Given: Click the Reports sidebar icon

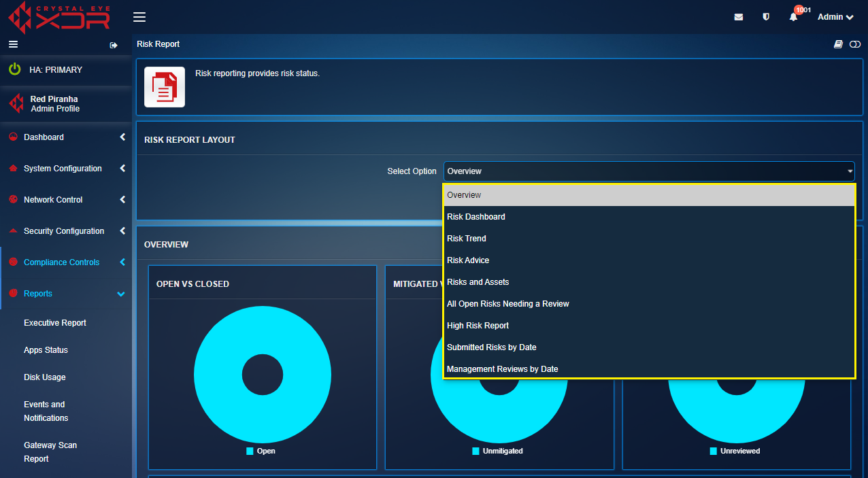Looking at the screenshot, I should (x=13, y=293).
